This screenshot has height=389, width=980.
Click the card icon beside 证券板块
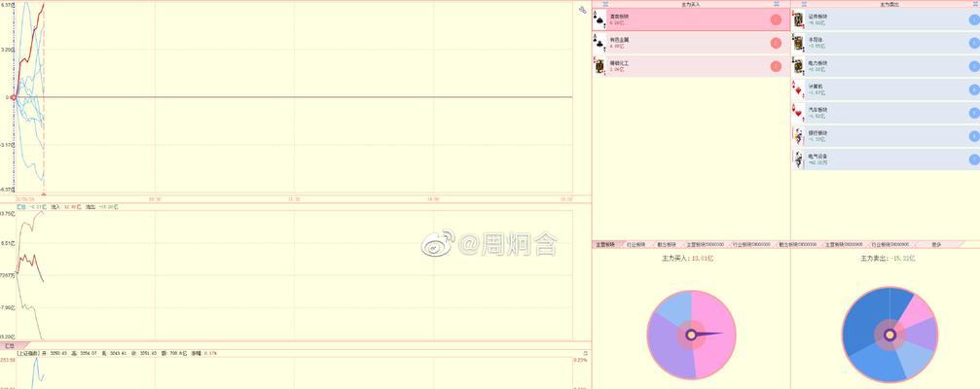click(x=798, y=19)
